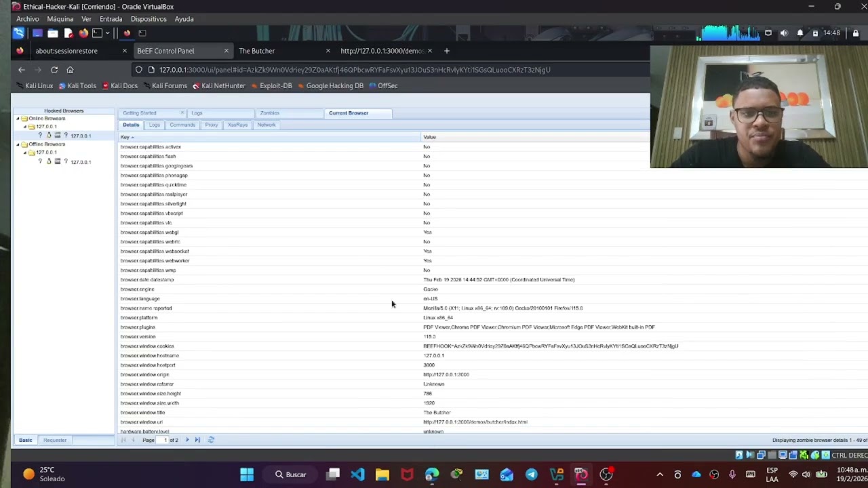868x488 pixels.
Task: Open VirtualBox Máquina menu
Action: coord(60,19)
